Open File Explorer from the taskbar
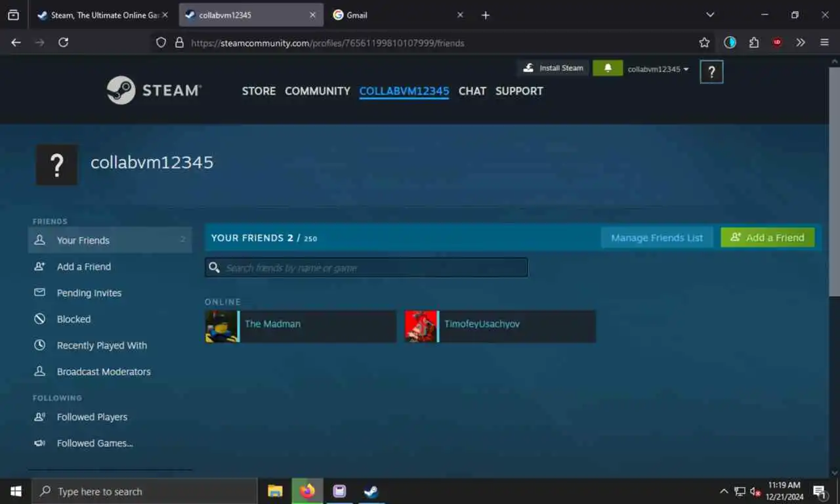 pos(275,491)
